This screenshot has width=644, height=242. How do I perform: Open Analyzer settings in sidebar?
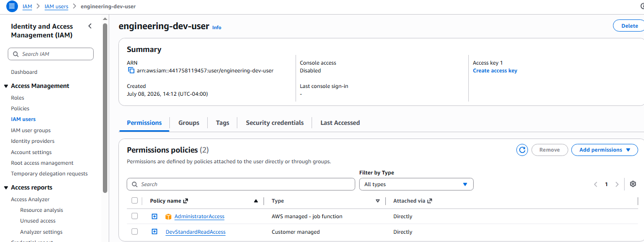click(x=41, y=232)
